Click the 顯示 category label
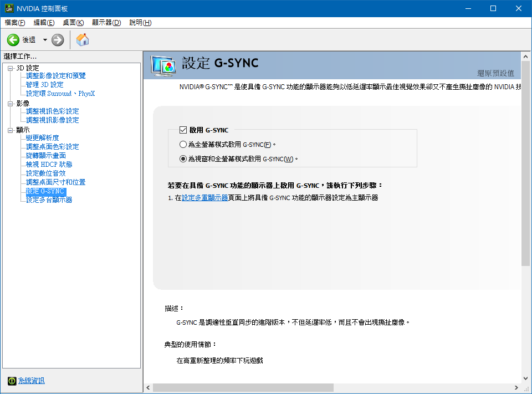Image resolution: width=532 pixels, height=394 pixels. (23, 130)
